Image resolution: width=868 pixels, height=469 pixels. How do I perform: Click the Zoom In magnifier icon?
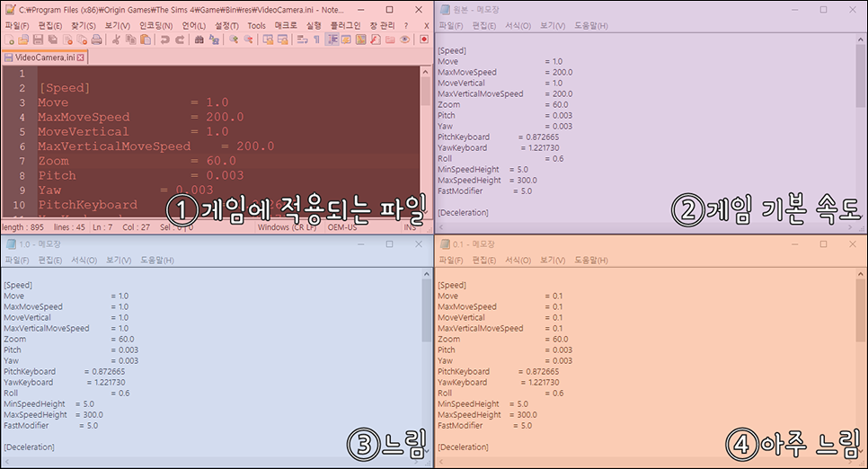pyautogui.click(x=234, y=40)
